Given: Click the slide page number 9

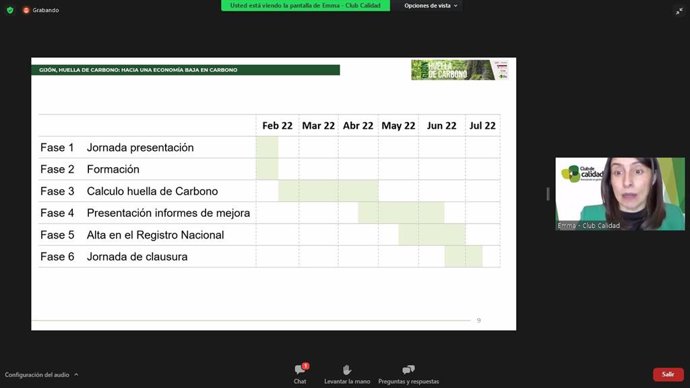Looking at the screenshot, I should 479,320.
